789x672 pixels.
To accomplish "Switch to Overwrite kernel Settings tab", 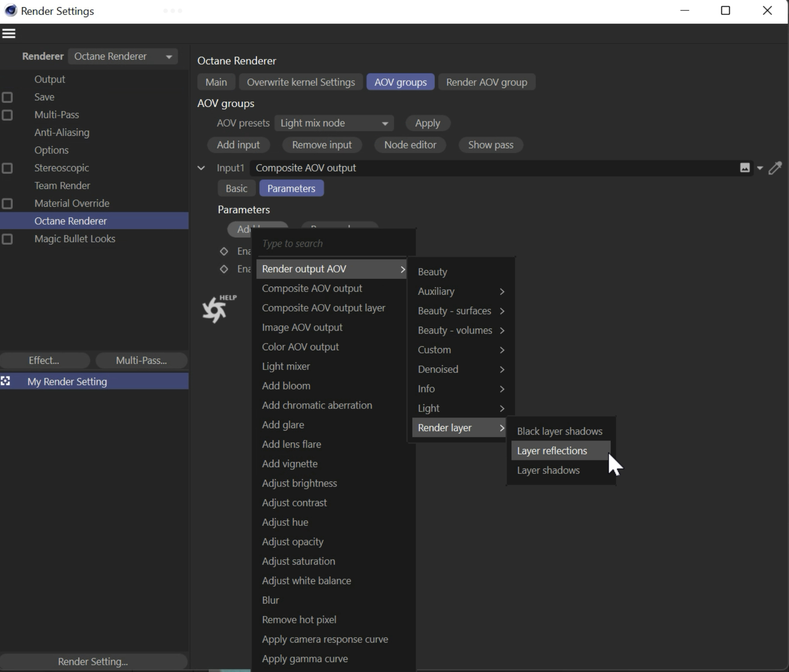I will (301, 82).
